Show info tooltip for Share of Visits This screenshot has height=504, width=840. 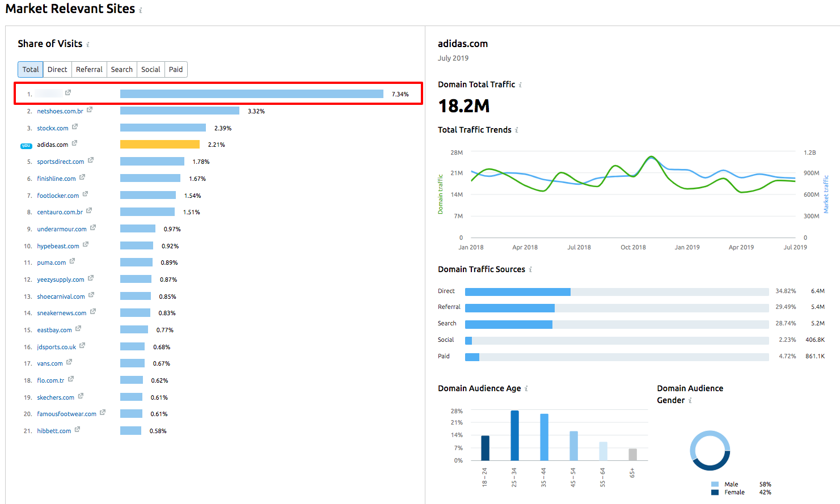88,45
